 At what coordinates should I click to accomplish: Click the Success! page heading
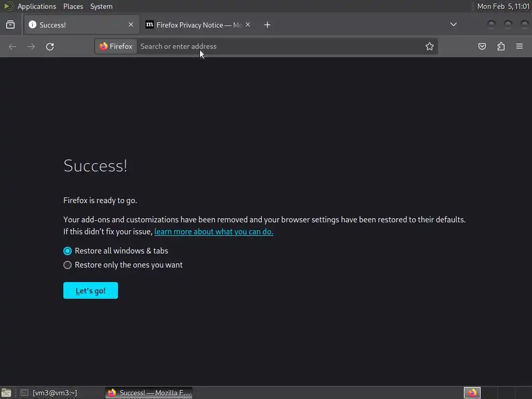96,166
